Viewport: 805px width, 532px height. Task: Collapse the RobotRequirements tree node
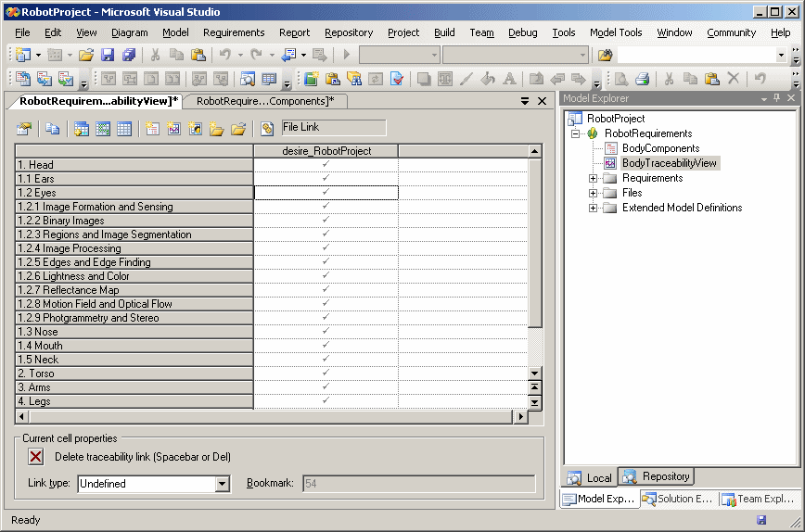click(576, 133)
